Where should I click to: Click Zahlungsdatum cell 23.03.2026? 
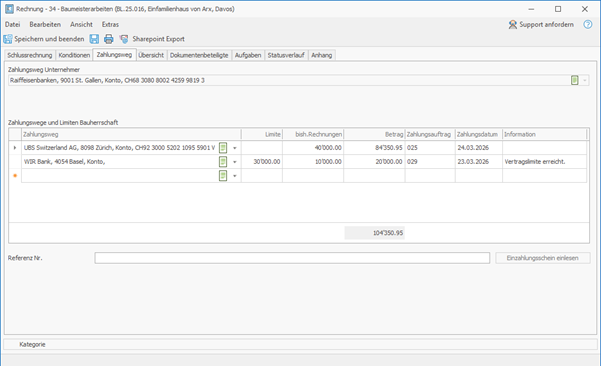click(x=479, y=162)
